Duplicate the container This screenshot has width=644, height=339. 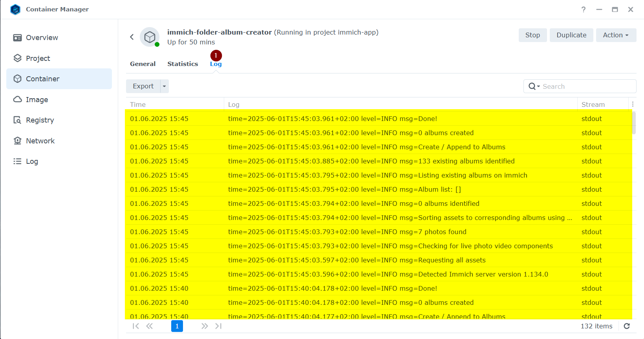click(571, 35)
